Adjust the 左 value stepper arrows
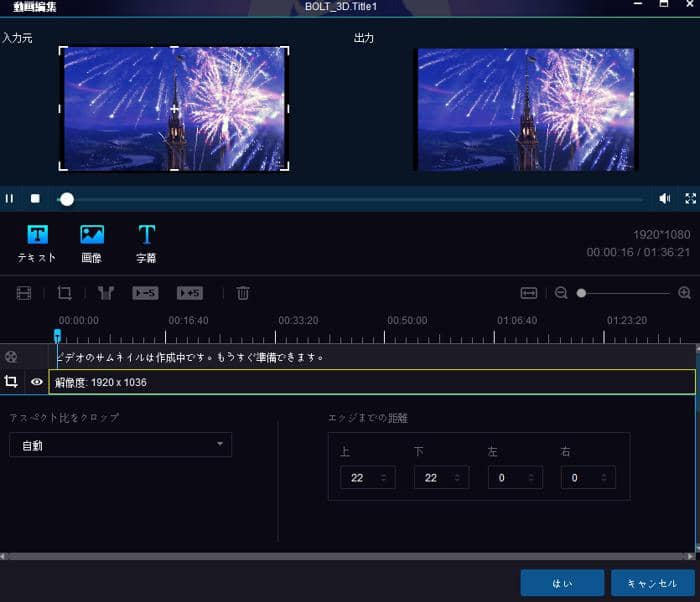The image size is (700, 602). coord(531,478)
